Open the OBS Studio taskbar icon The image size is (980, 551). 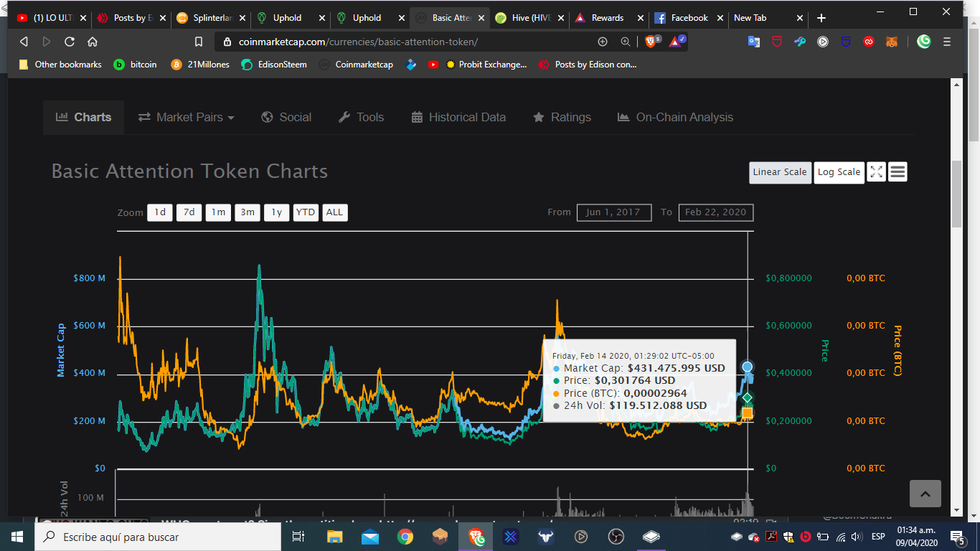click(616, 537)
